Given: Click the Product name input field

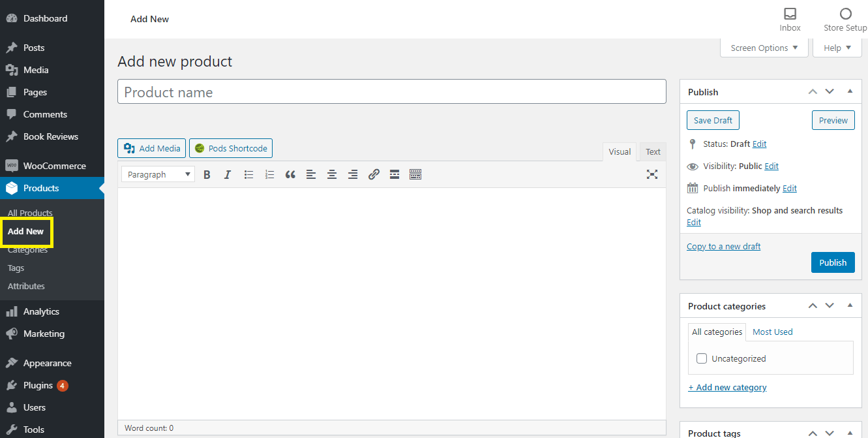Looking at the screenshot, I should click(391, 92).
